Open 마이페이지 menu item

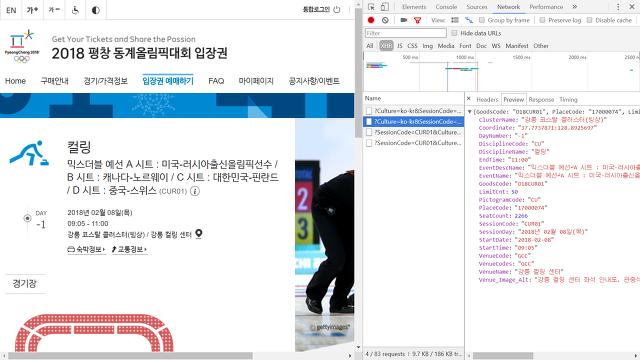256,81
